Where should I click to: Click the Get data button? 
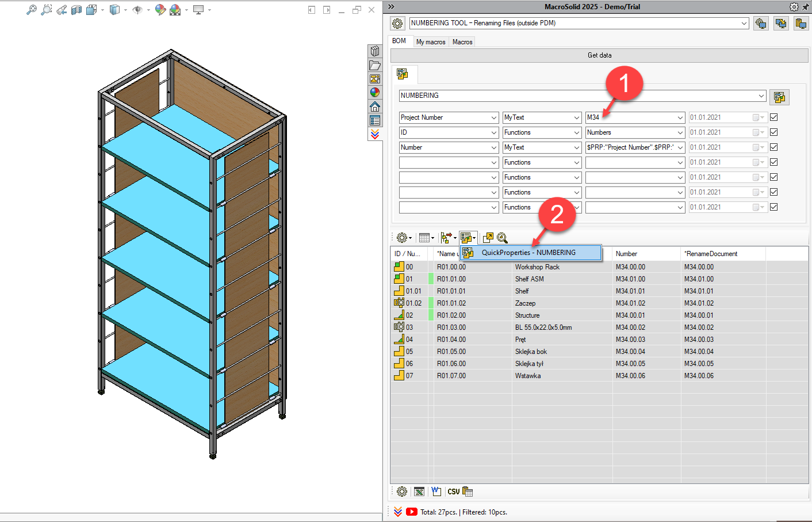tap(599, 55)
